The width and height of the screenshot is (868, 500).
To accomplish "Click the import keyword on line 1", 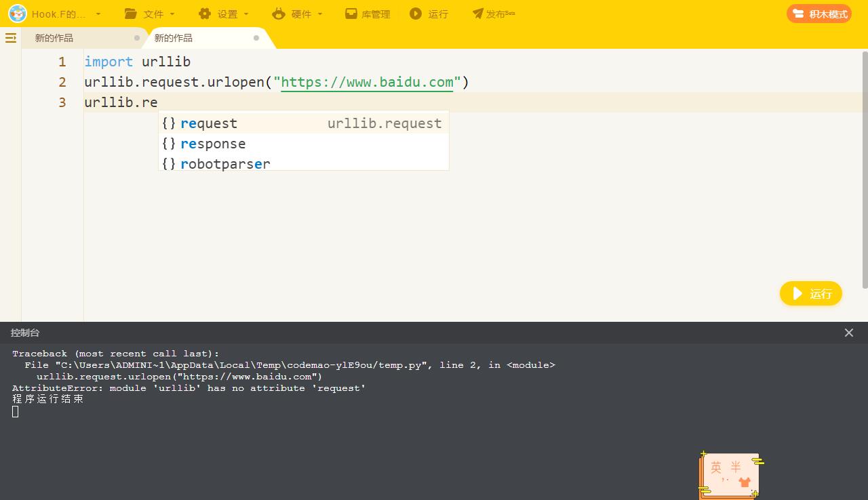I will 108,62.
